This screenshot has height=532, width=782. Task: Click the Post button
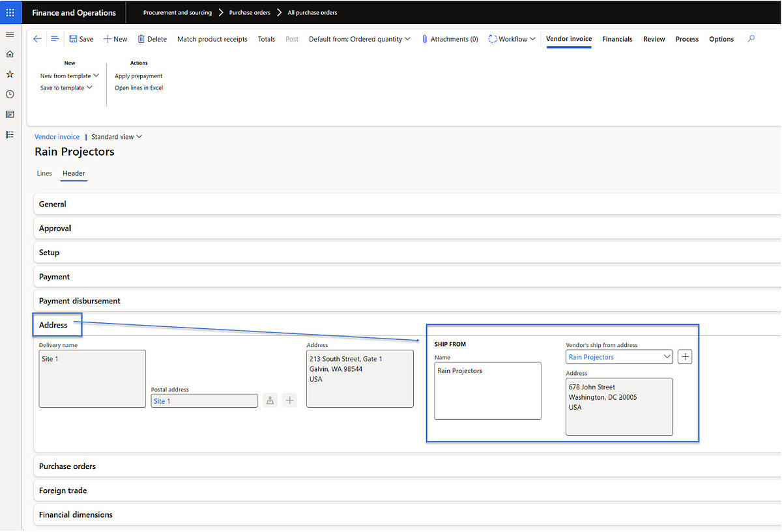click(292, 39)
